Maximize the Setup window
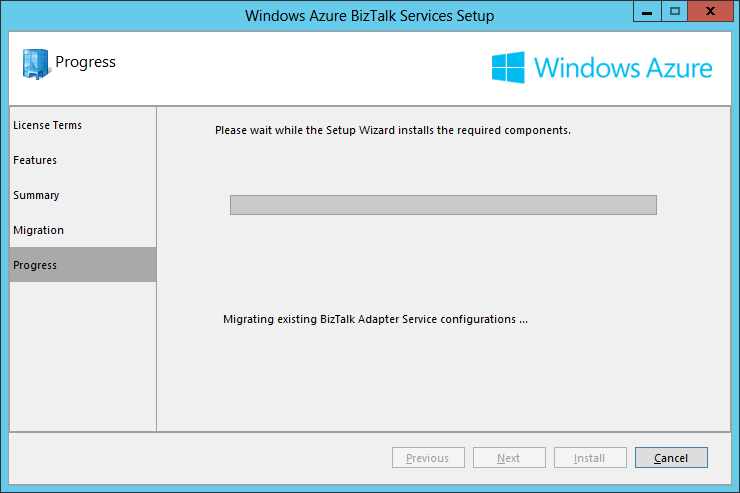Screen dimensions: 740x493 [x=675, y=11]
